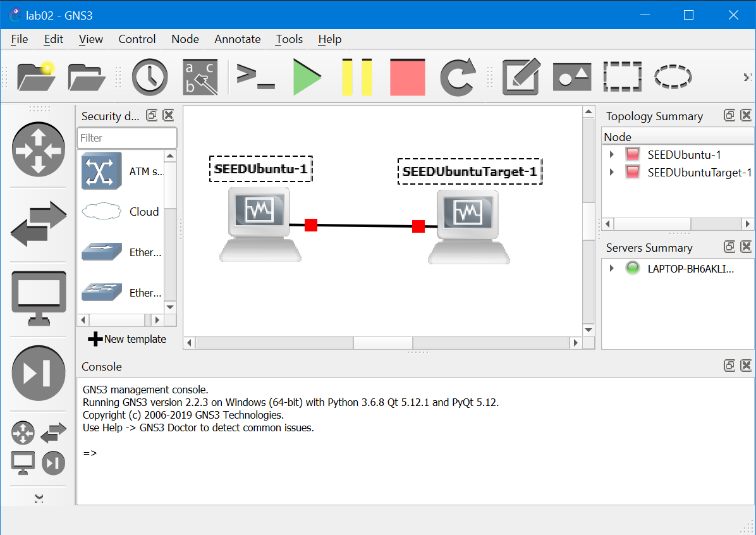
Task: Select the draw ellipse tool
Action: point(673,77)
